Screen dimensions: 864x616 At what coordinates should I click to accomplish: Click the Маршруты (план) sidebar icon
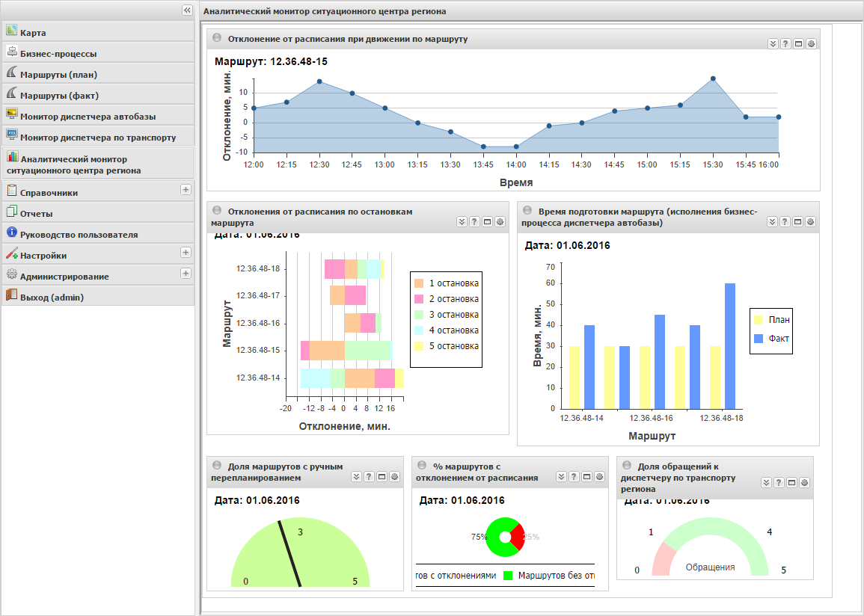[11, 73]
